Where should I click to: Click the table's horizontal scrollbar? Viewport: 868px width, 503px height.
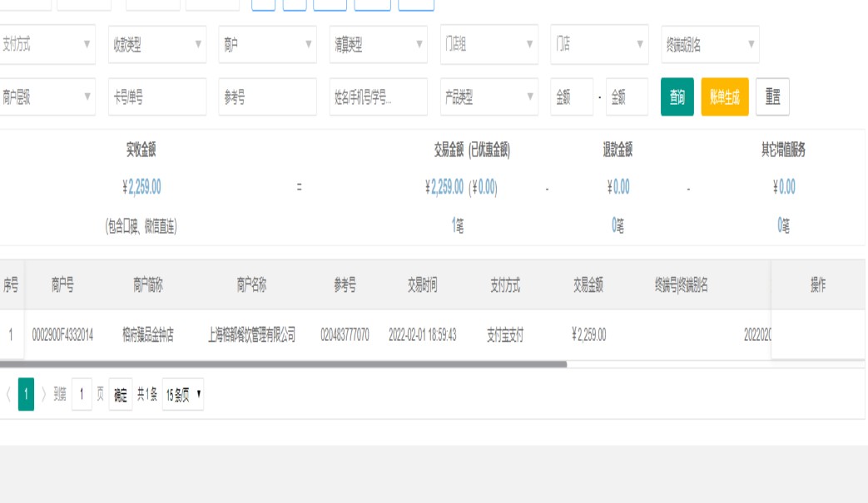[283, 364]
